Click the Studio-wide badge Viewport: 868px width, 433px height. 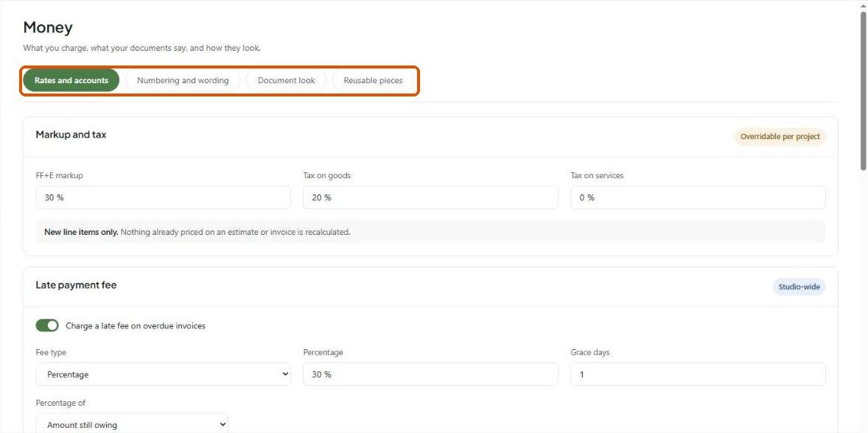tap(799, 287)
